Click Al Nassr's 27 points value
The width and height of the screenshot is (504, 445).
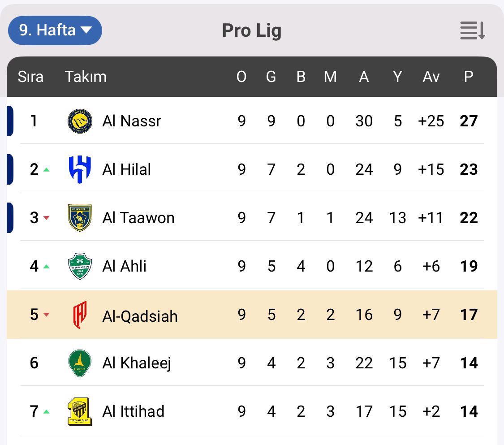tap(469, 121)
